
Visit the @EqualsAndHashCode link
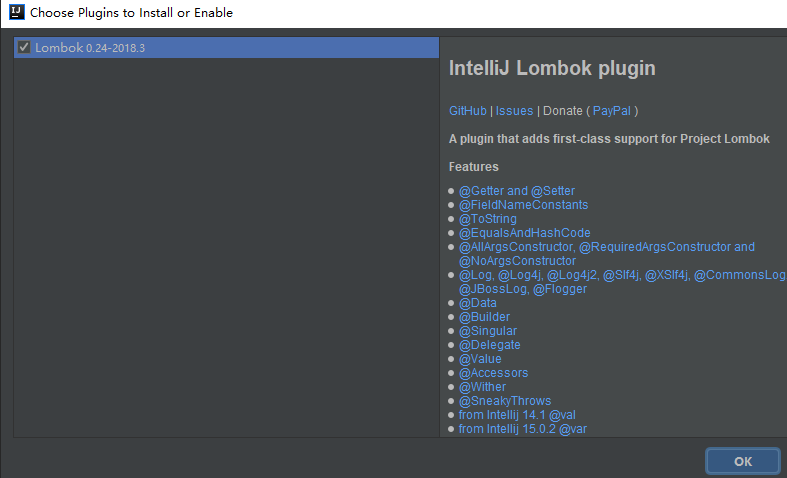(524, 233)
